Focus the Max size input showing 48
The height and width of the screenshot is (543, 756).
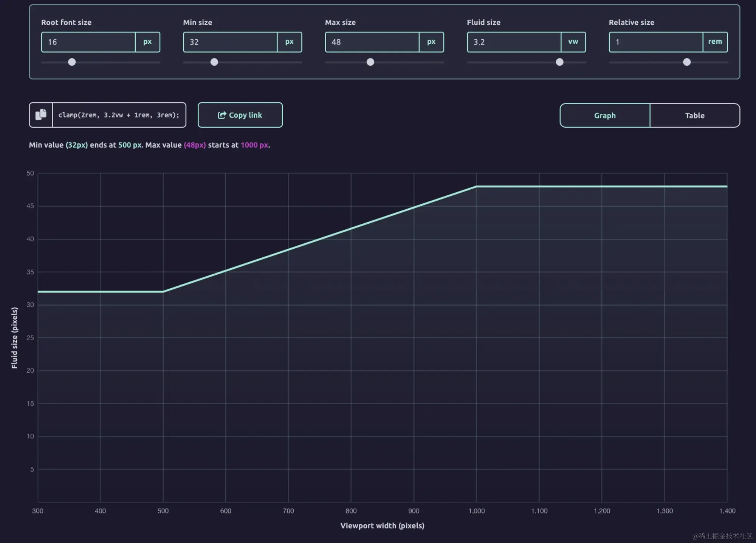[x=372, y=42]
